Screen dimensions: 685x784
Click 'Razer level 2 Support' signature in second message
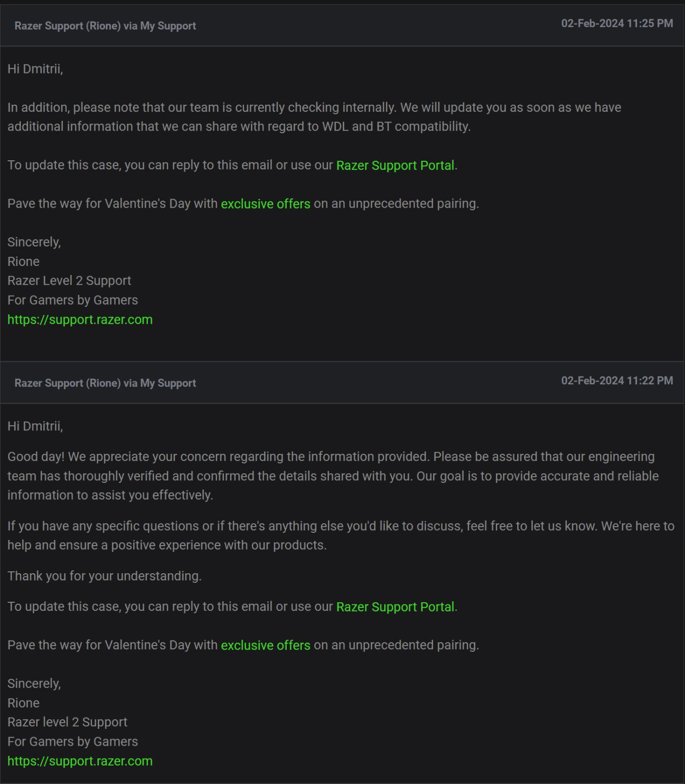(67, 722)
